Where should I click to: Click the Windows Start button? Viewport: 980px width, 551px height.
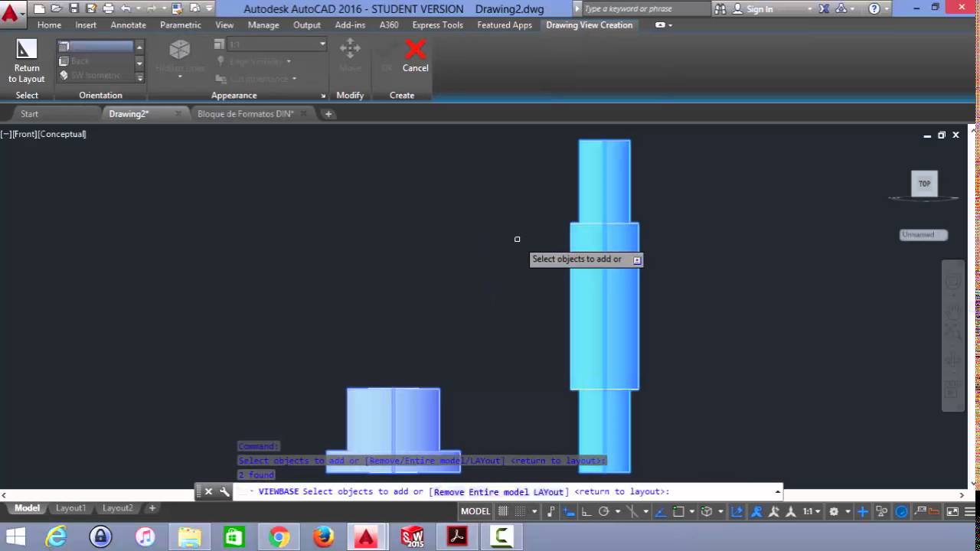click(15, 537)
